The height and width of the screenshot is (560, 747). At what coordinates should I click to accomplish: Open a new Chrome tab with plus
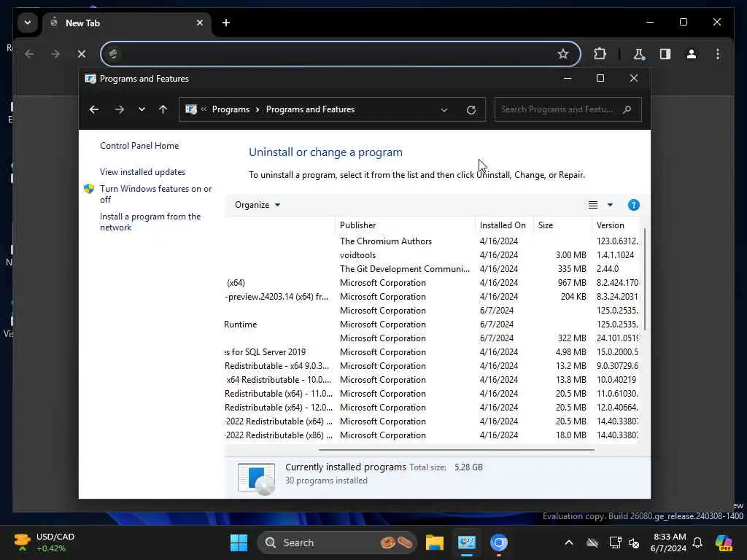[226, 23]
